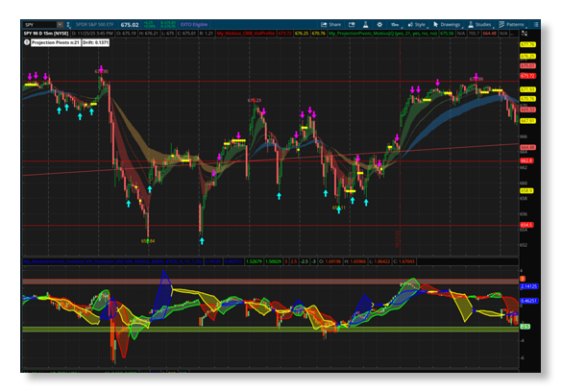Open the 15m timeframe selector

pos(395,24)
